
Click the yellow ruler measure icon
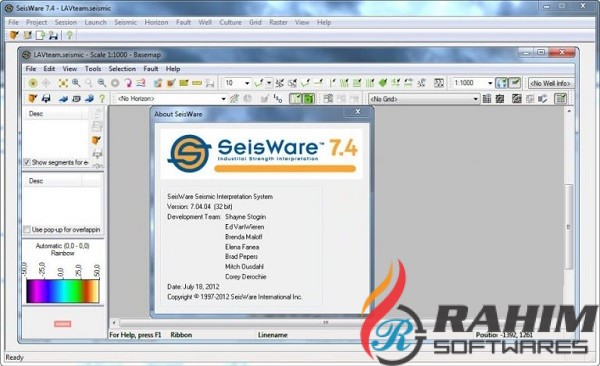pyautogui.click(x=197, y=83)
